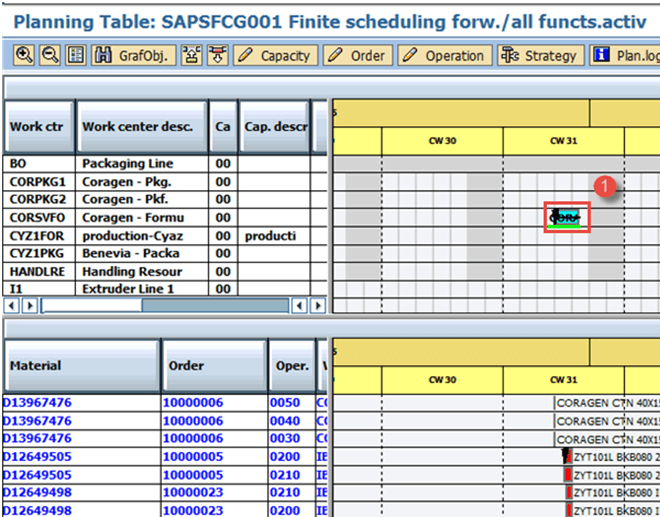Open the Order change button

(356, 56)
